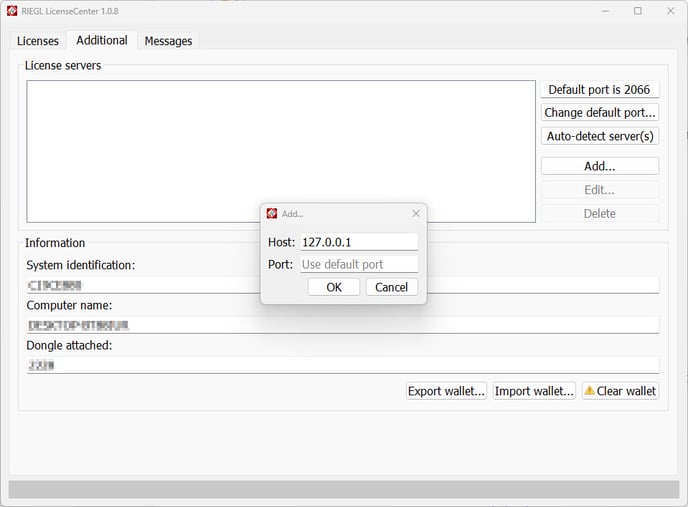Click the RIEGL LicenseCenter title bar icon
688x507 pixels.
point(12,11)
